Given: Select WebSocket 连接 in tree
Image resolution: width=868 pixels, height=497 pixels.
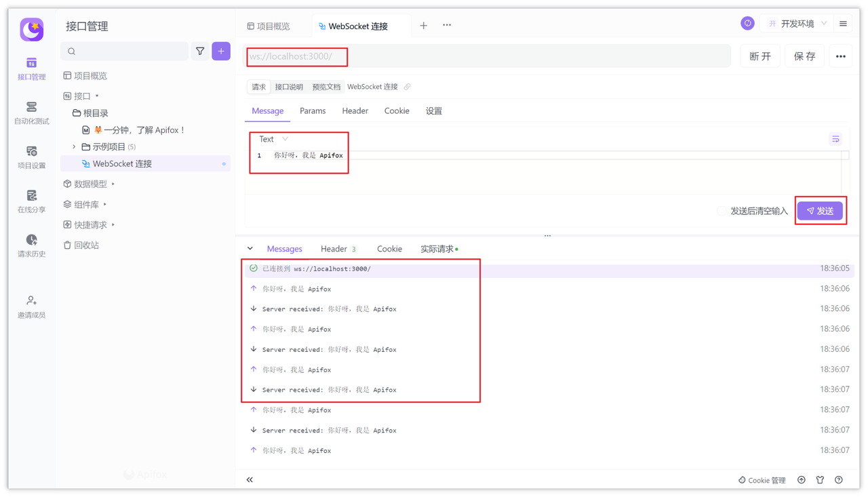Looking at the screenshot, I should point(145,163).
